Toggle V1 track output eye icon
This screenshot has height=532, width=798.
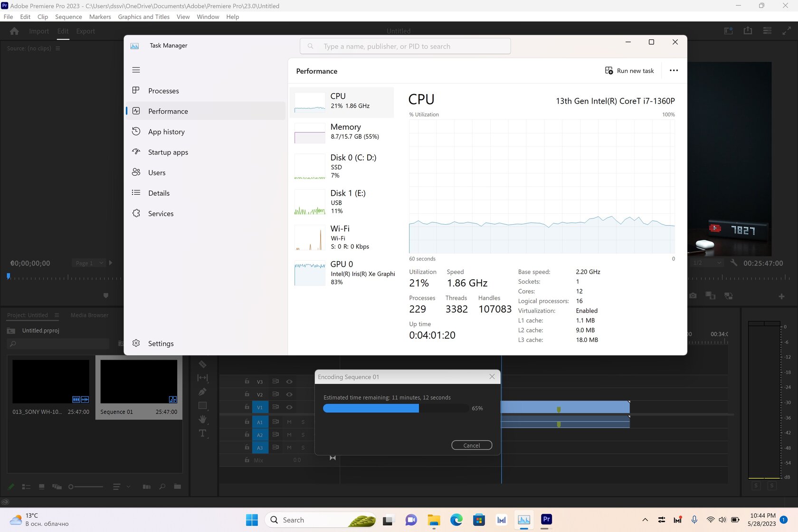pyautogui.click(x=289, y=407)
